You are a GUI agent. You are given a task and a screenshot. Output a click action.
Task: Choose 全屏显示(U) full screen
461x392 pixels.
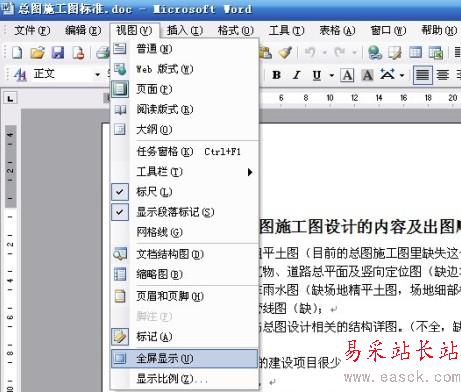tap(184, 359)
